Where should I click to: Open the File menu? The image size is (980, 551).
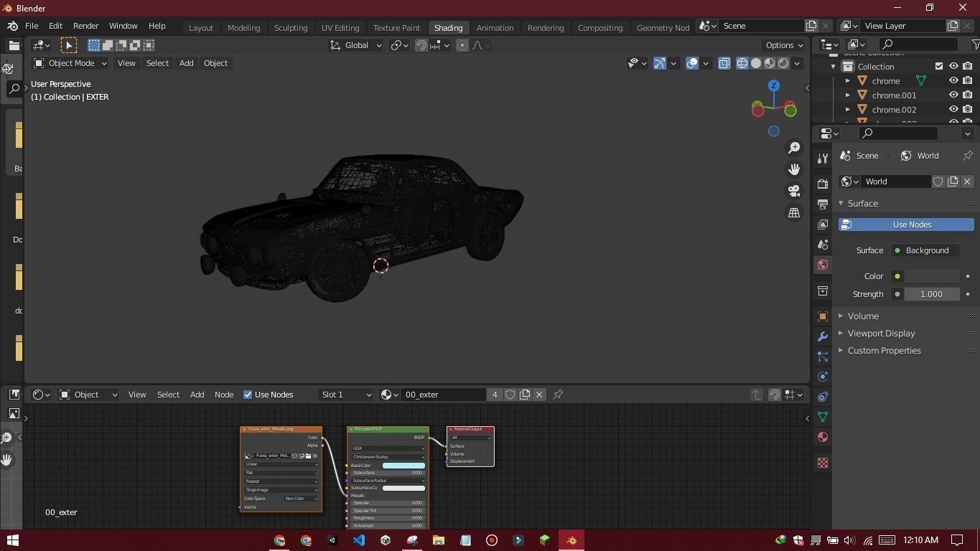[x=32, y=26]
